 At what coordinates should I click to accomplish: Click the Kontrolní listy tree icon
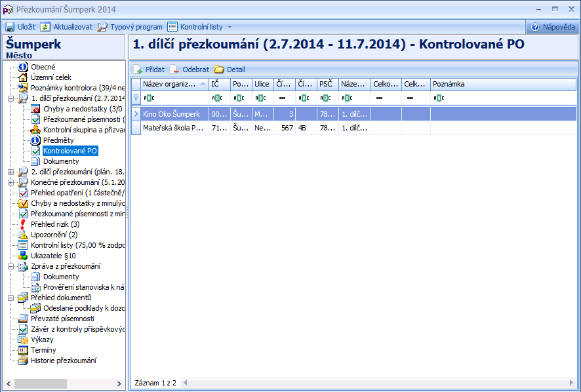(x=23, y=245)
